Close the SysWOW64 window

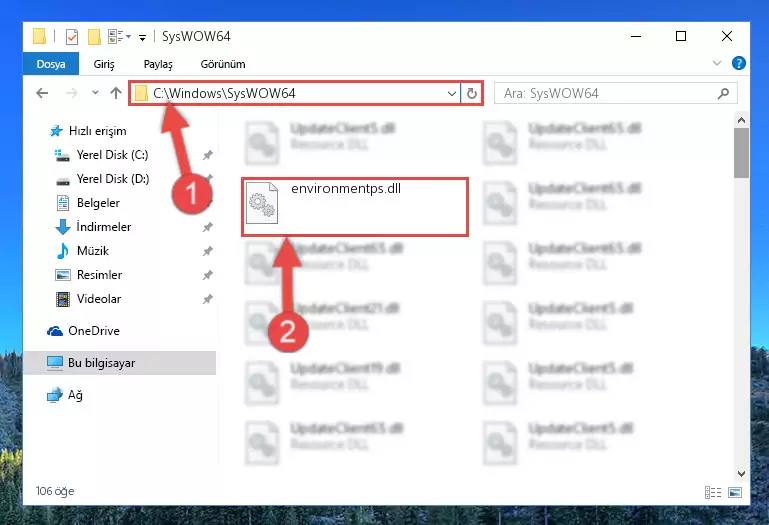727,36
